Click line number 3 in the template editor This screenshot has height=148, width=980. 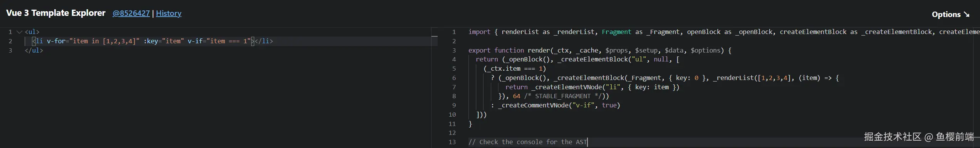[x=10, y=50]
